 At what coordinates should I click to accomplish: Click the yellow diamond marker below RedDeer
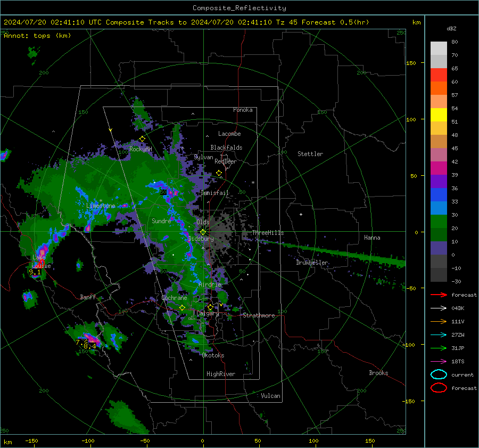pyautogui.click(x=219, y=173)
